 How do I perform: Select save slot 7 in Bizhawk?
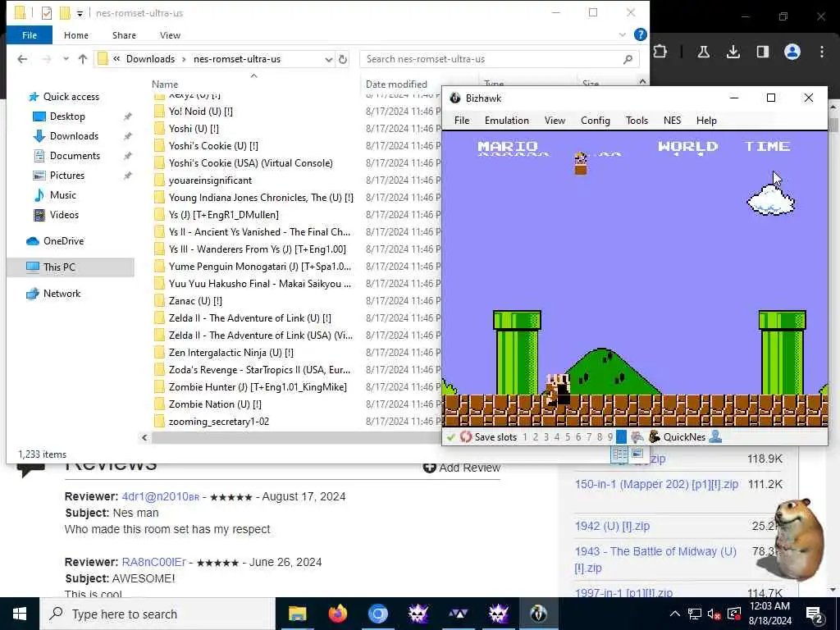tap(589, 437)
